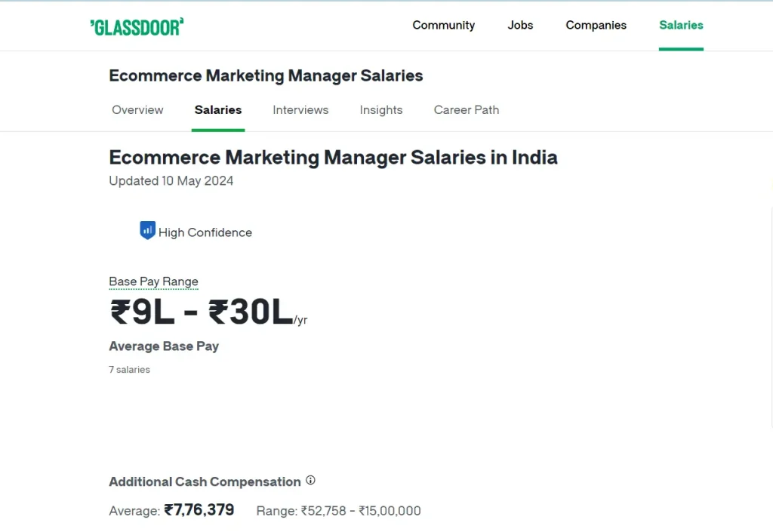Image resolution: width=773 pixels, height=532 pixels.
Task: Click the Ecommerce Marketing Manager Salaries heading
Action: (266, 75)
